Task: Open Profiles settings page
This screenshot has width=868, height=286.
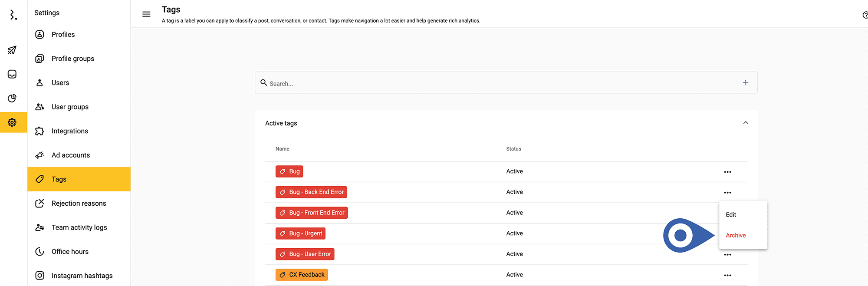Action: (x=63, y=35)
